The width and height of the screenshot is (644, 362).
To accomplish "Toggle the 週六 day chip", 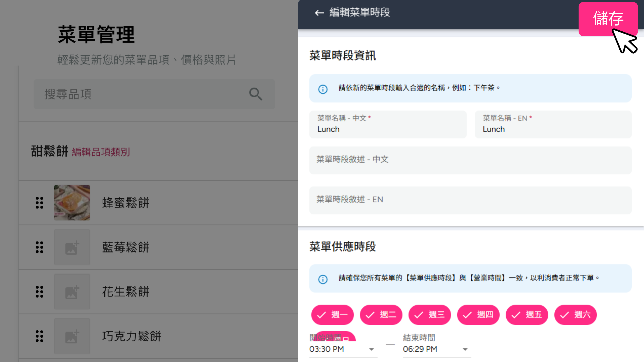I will pyautogui.click(x=575, y=314).
